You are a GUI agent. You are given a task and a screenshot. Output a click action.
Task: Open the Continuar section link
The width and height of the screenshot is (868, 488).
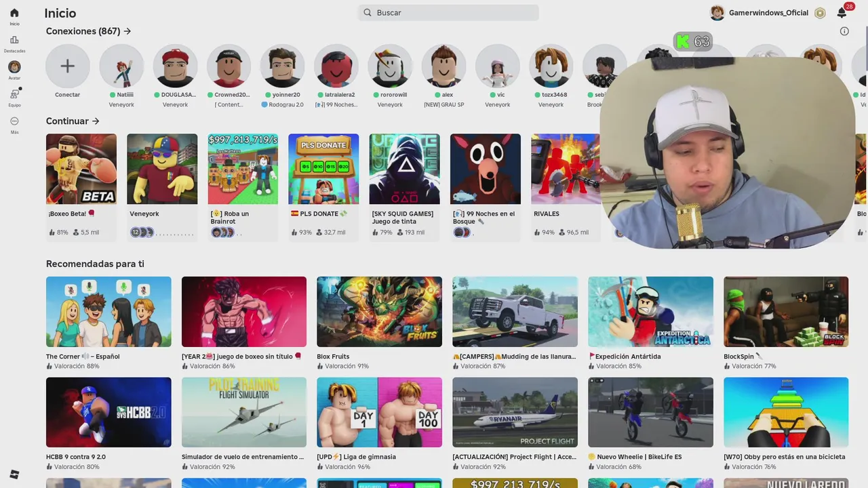coord(73,121)
